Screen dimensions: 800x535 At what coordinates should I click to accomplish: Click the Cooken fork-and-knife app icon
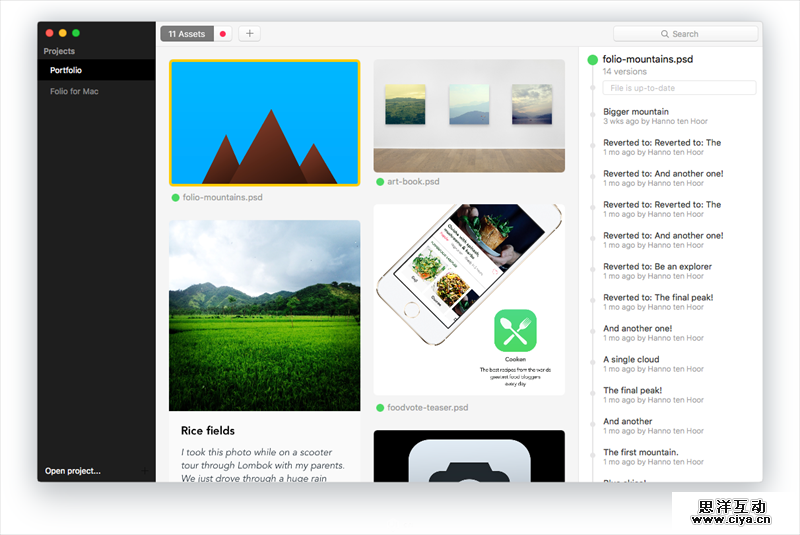click(x=515, y=331)
